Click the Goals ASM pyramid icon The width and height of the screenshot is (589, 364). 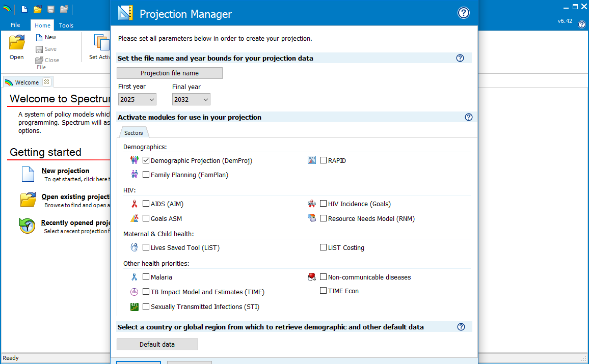click(x=134, y=218)
